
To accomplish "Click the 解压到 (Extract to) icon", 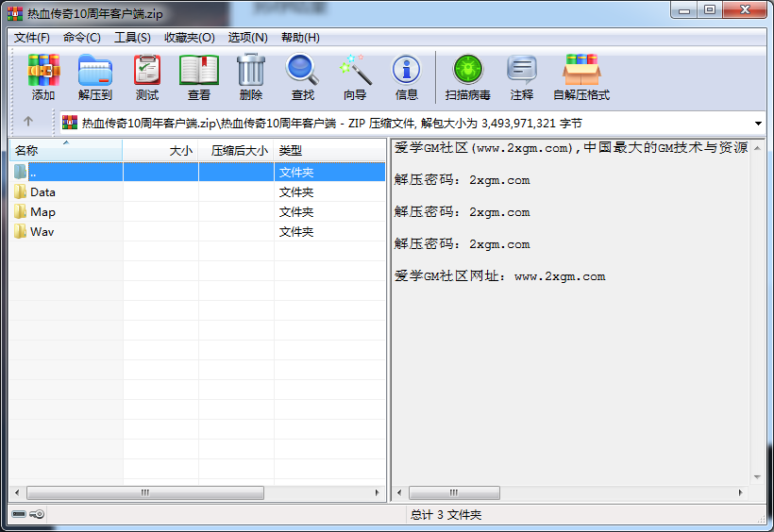I will click(x=95, y=70).
